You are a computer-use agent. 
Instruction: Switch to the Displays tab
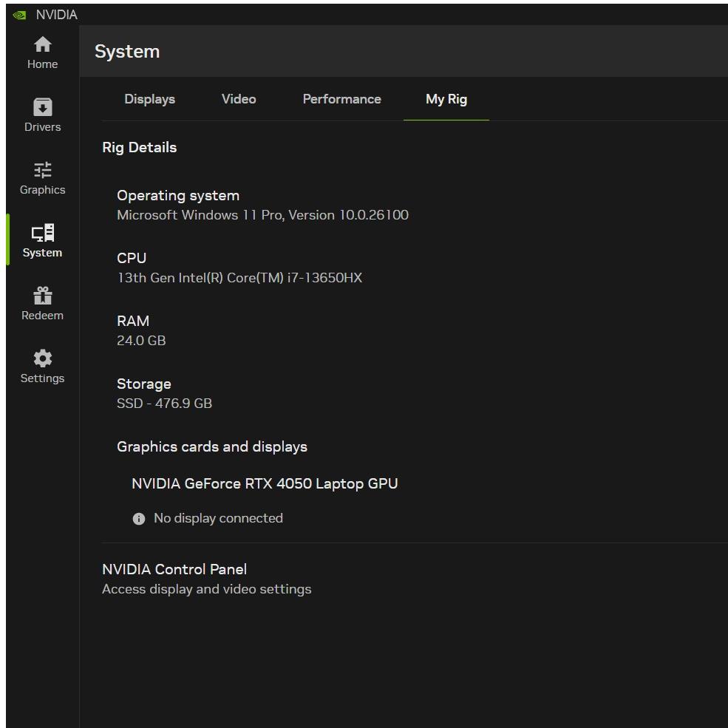coord(149,99)
